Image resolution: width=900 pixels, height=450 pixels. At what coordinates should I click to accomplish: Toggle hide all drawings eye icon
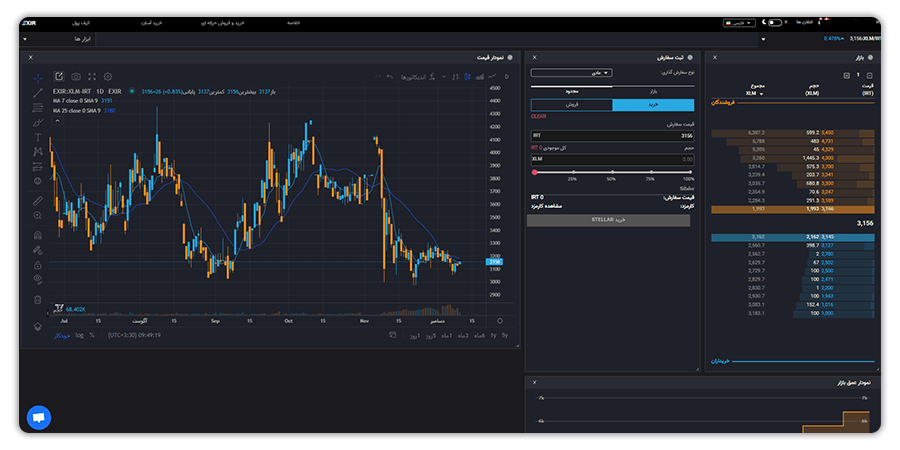tap(38, 279)
